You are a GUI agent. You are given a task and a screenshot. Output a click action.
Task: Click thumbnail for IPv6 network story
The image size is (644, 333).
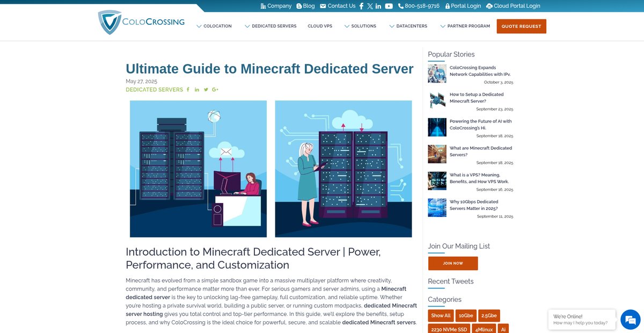pos(437,74)
